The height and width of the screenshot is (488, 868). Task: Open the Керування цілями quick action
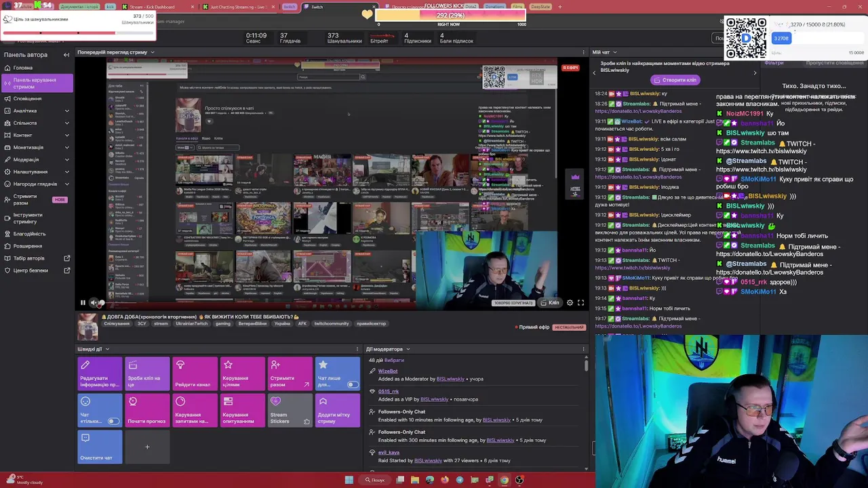click(x=242, y=373)
